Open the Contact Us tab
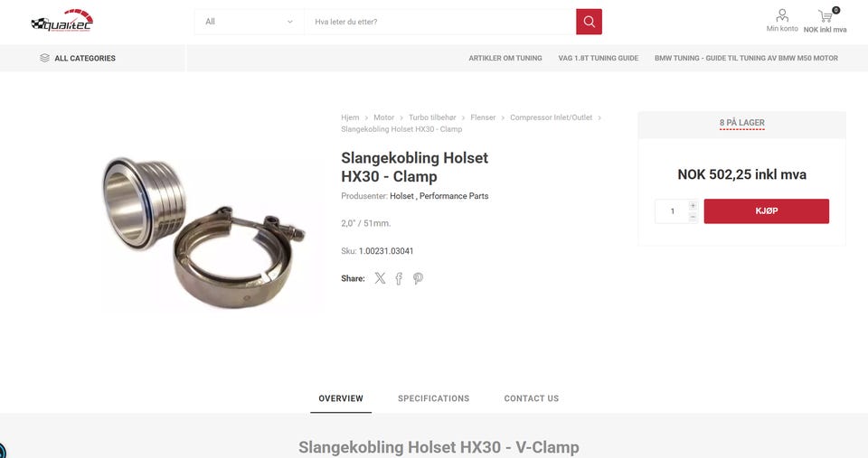The image size is (868, 458). [x=532, y=398]
